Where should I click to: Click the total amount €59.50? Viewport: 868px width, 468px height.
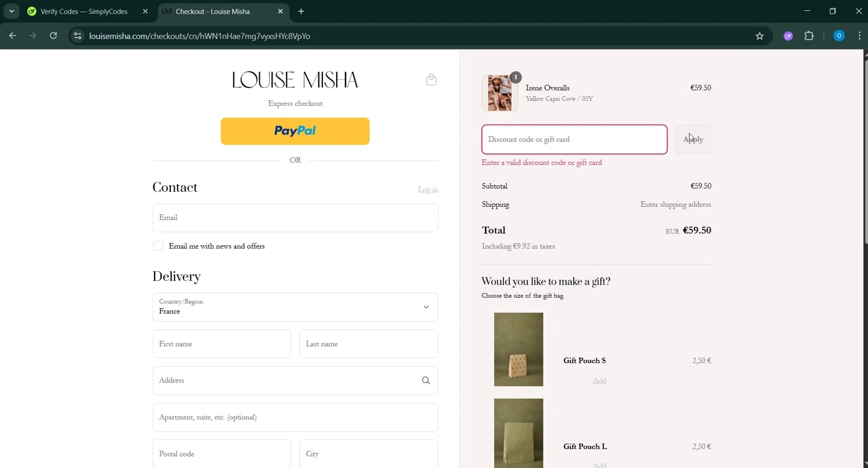pos(697,231)
